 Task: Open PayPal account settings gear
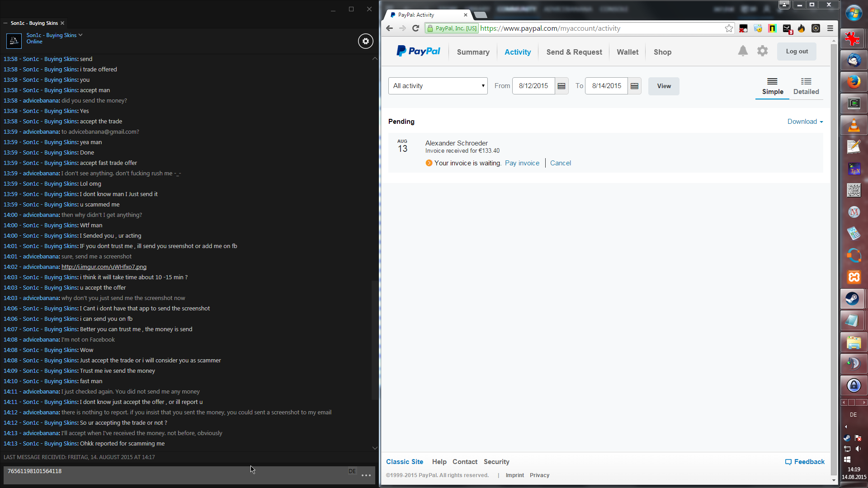pos(762,51)
